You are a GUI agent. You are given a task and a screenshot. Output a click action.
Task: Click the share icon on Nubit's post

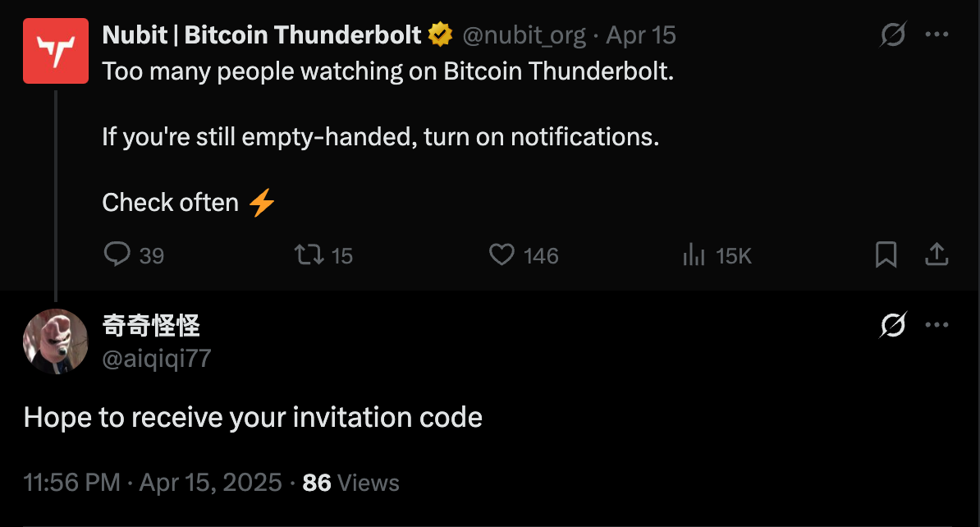click(936, 254)
